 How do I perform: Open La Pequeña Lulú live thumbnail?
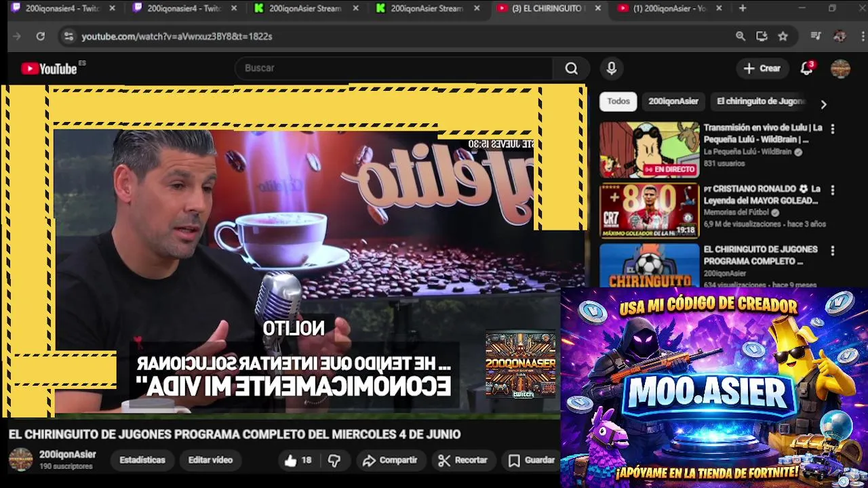(649, 150)
